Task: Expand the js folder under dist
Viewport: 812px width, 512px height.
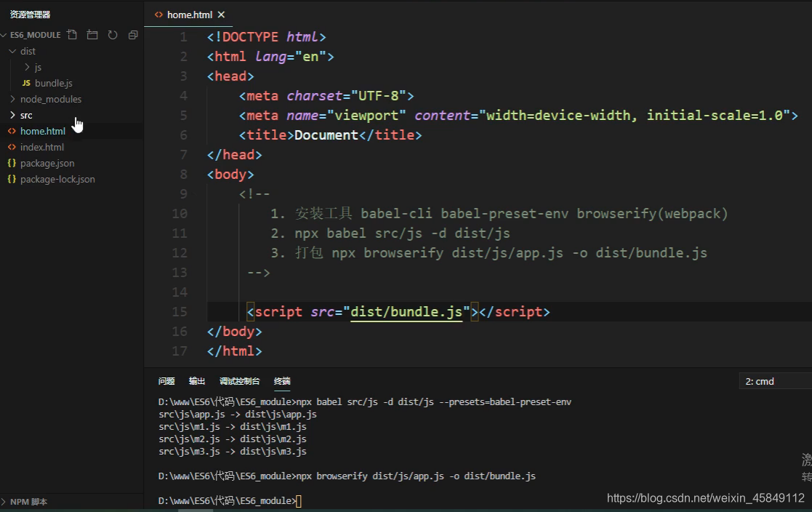Action: click(x=27, y=67)
